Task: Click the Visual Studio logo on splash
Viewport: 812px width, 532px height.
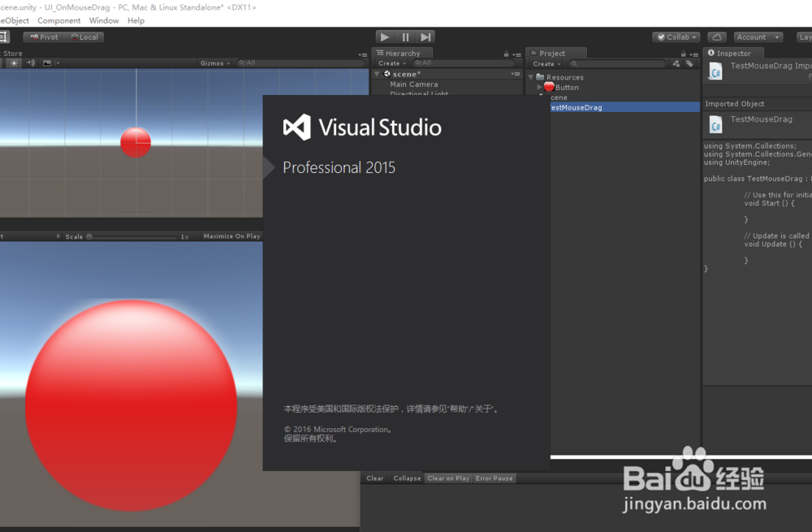Action: click(296, 128)
